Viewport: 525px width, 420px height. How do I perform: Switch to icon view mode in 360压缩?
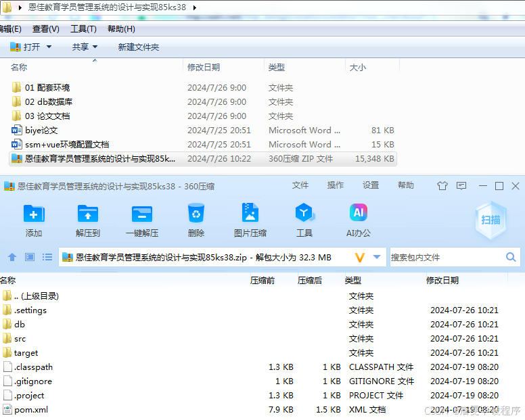pyautogui.click(x=30, y=257)
